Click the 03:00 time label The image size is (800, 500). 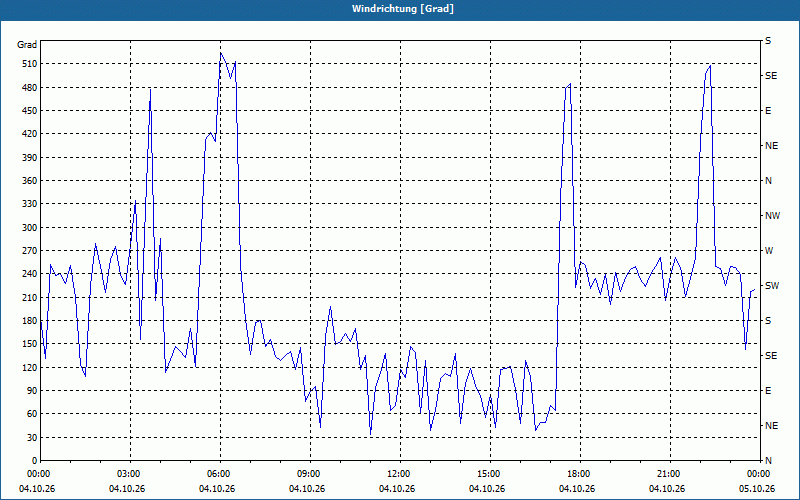(x=130, y=474)
